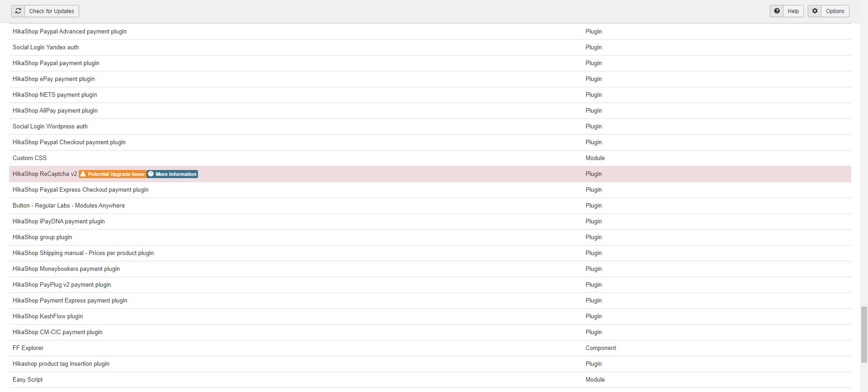Click the Plugin type for HikaShop KashFlow plugin
This screenshot has height=392, width=868.
pos(594,316)
